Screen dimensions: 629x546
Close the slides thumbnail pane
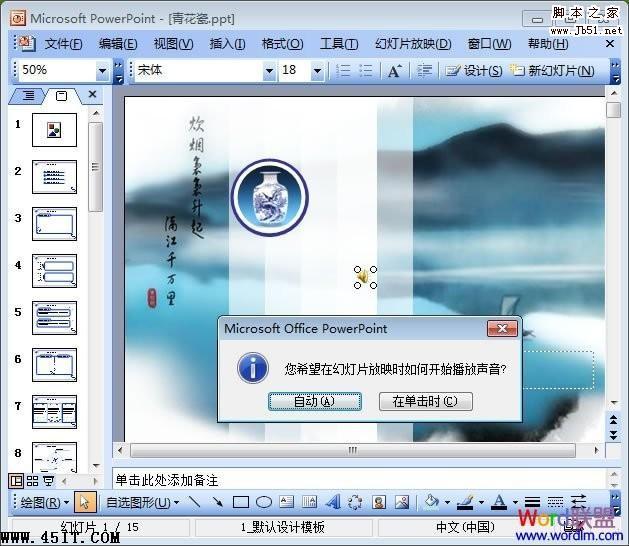(92, 95)
